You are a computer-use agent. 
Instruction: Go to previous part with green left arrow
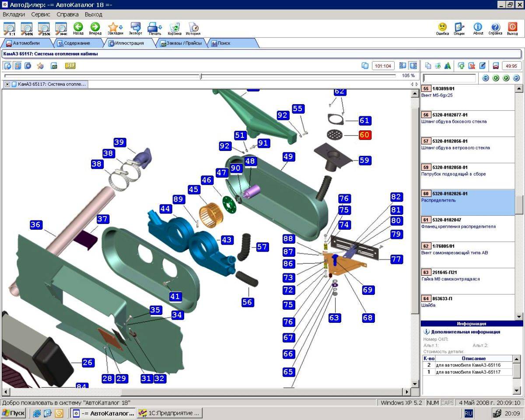[x=496, y=78]
